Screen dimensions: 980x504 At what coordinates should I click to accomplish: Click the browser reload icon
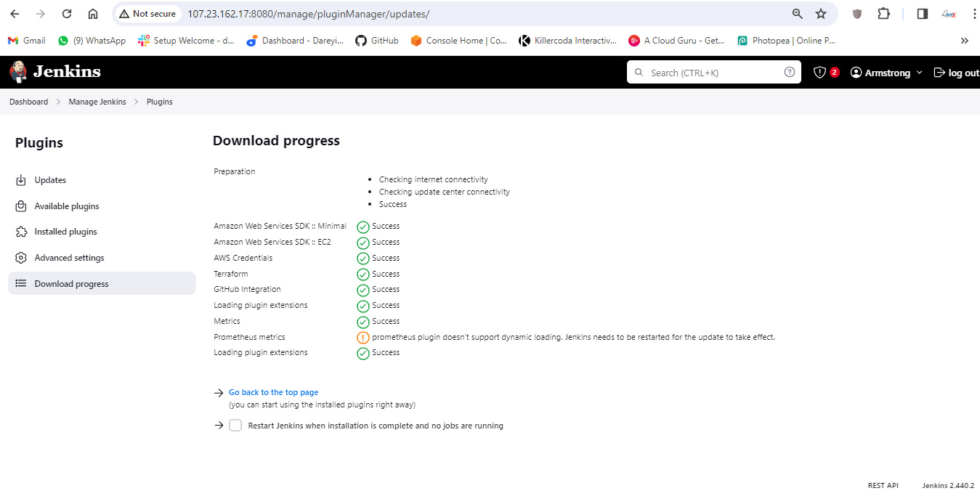click(67, 14)
